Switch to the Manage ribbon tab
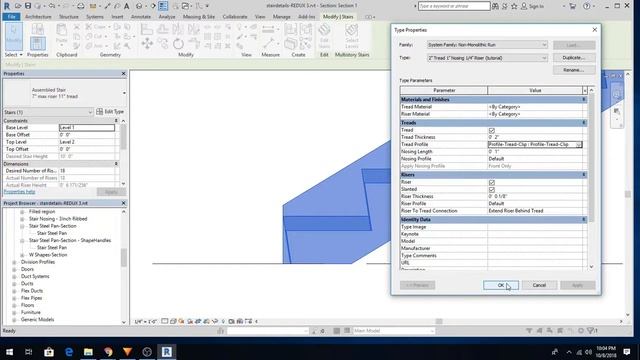Screen dimensions: 640x360 coord(282,17)
